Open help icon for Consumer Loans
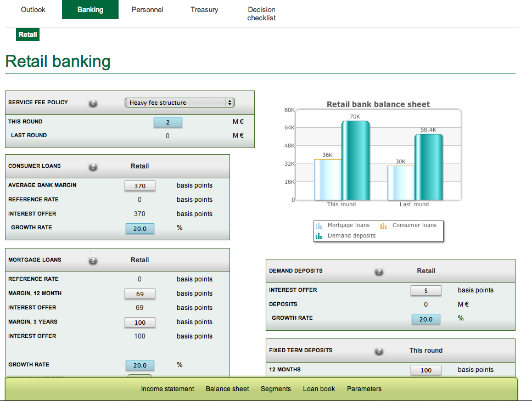532x401 pixels. click(93, 167)
